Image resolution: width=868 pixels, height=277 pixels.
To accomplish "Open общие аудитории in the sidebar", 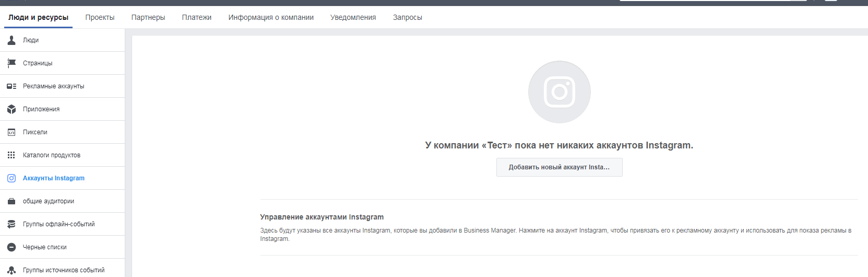I will coord(63,201).
